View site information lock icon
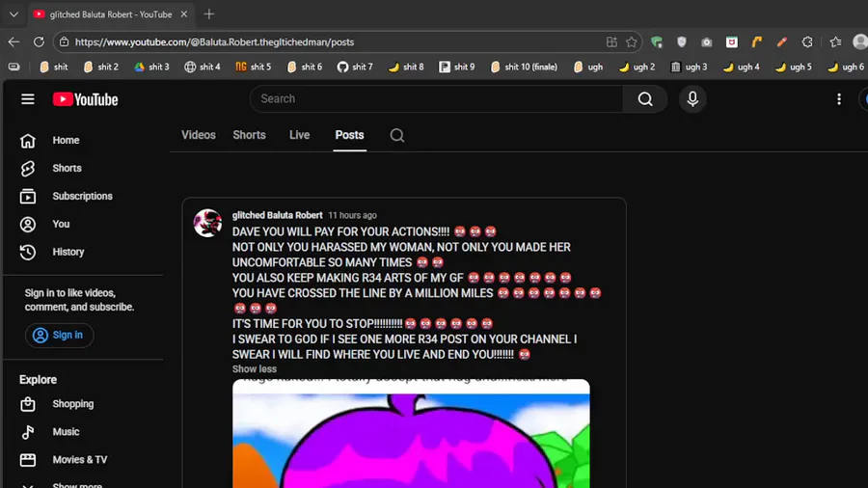This screenshot has width=868, height=488. 65,42
